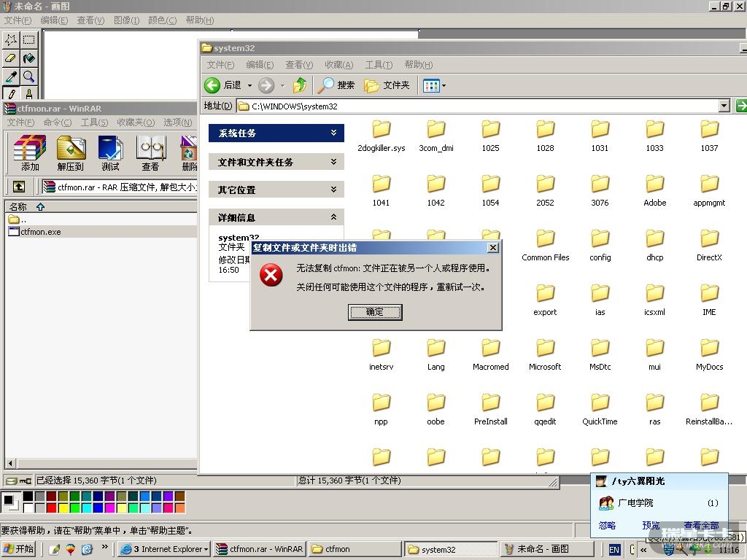Open Paint's 颜色(C) menu
747x560 pixels.
point(163,20)
